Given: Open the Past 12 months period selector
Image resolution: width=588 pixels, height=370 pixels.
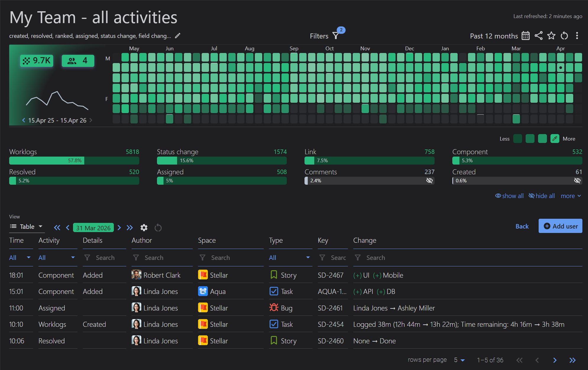Looking at the screenshot, I should [493, 36].
